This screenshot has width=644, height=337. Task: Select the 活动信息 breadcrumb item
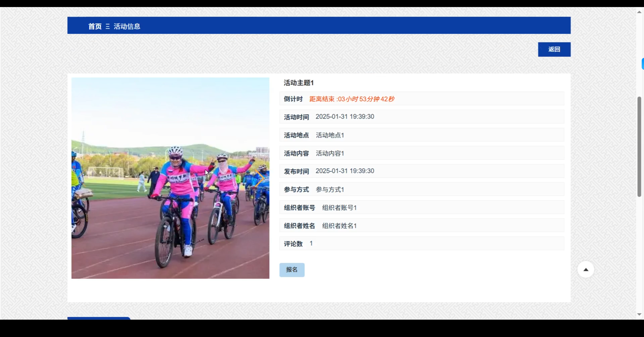(x=127, y=26)
